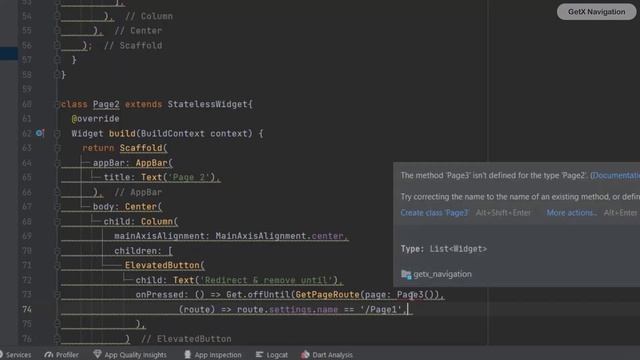This screenshot has height=360, width=640.
Task: Open the Documentation link in the error popup
Action: [x=615, y=176]
